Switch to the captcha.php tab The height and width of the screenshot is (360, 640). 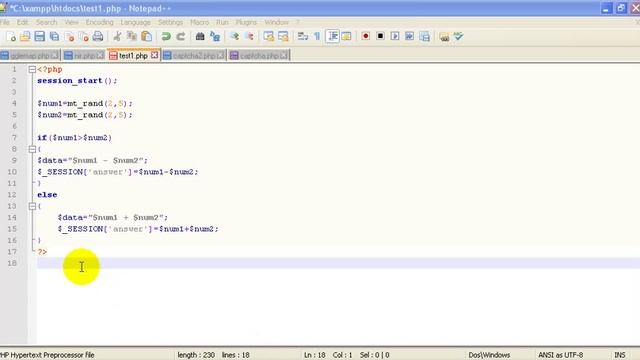tap(259, 56)
